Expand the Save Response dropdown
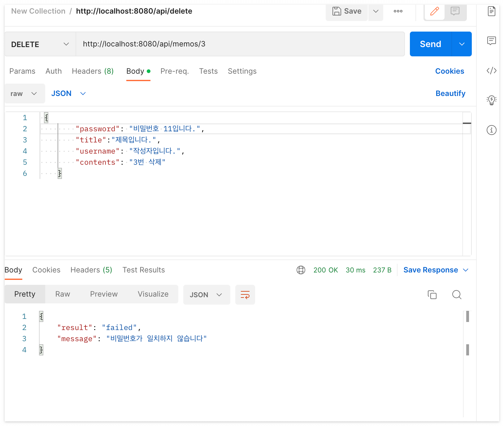The height and width of the screenshot is (426, 504). point(436,270)
